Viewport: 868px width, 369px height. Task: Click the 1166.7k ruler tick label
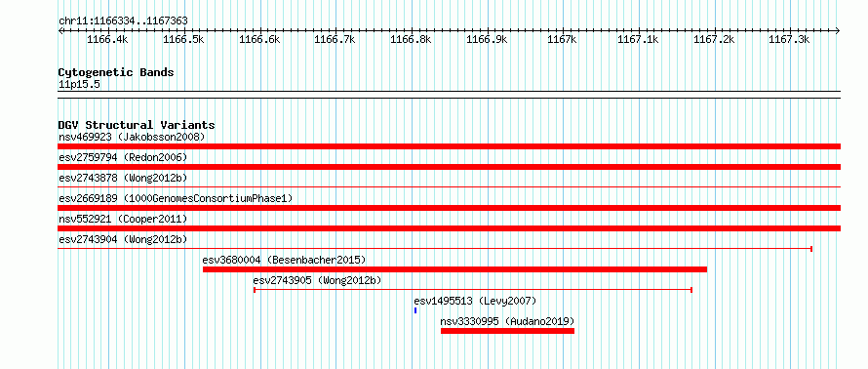coord(335,40)
